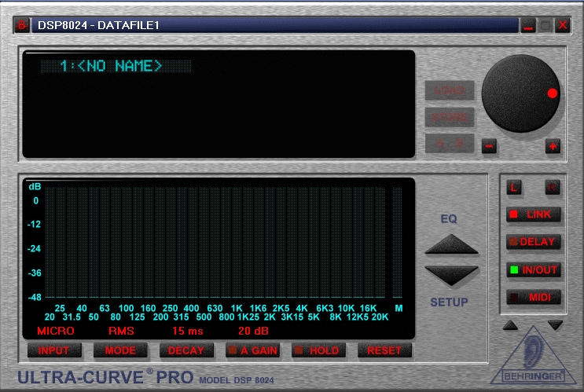Click the small down triangle below MIDI
The image size is (584, 392).
556,325
